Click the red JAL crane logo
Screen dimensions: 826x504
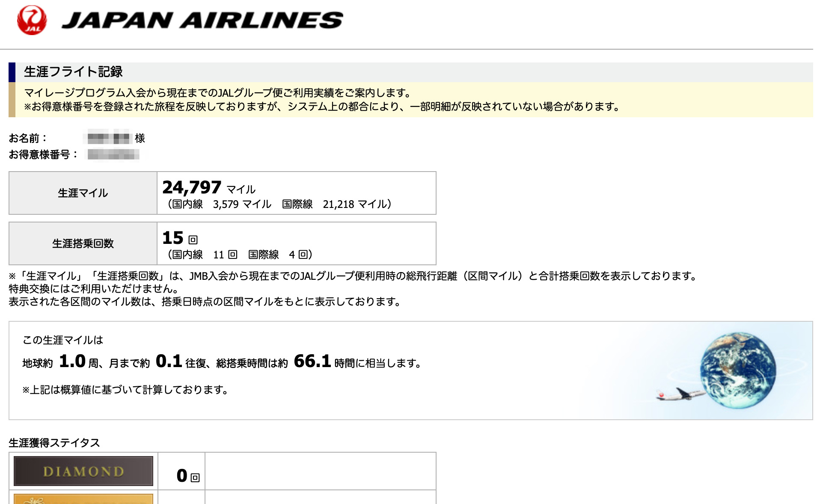click(32, 20)
